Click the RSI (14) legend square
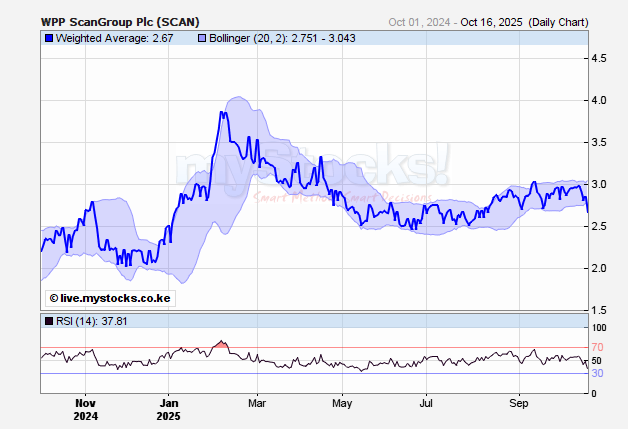Viewport: 628px width, 429px height. pyautogui.click(x=48, y=321)
